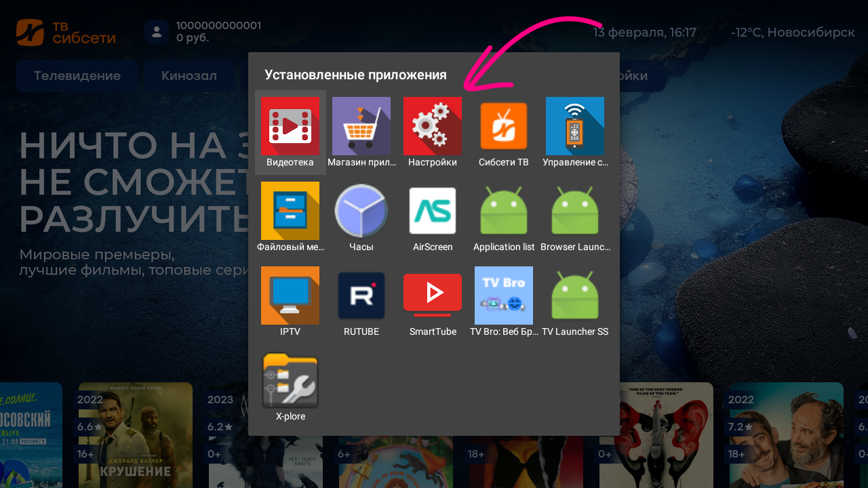
Task: Click the Установленные приложения heading
Action: click(355, 75)
